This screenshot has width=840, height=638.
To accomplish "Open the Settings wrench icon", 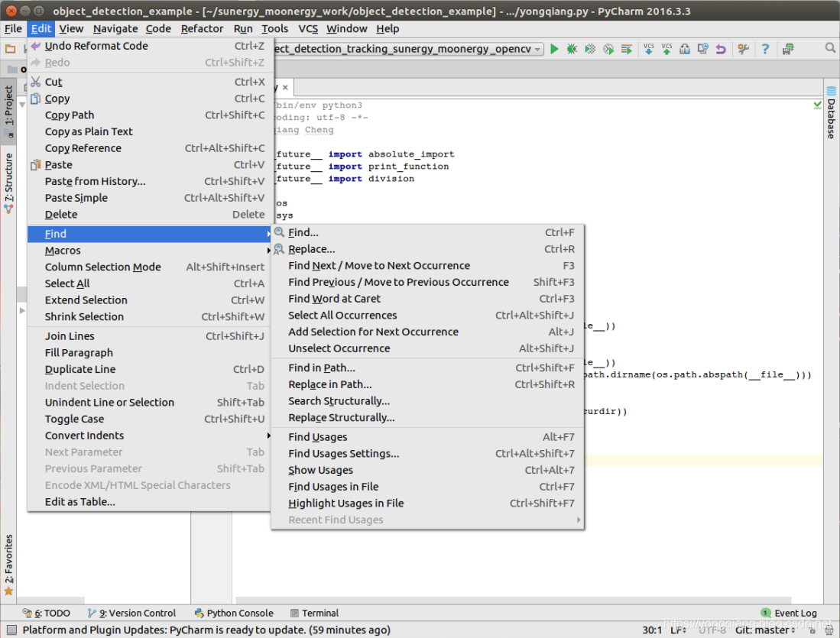I will (743, 48).
